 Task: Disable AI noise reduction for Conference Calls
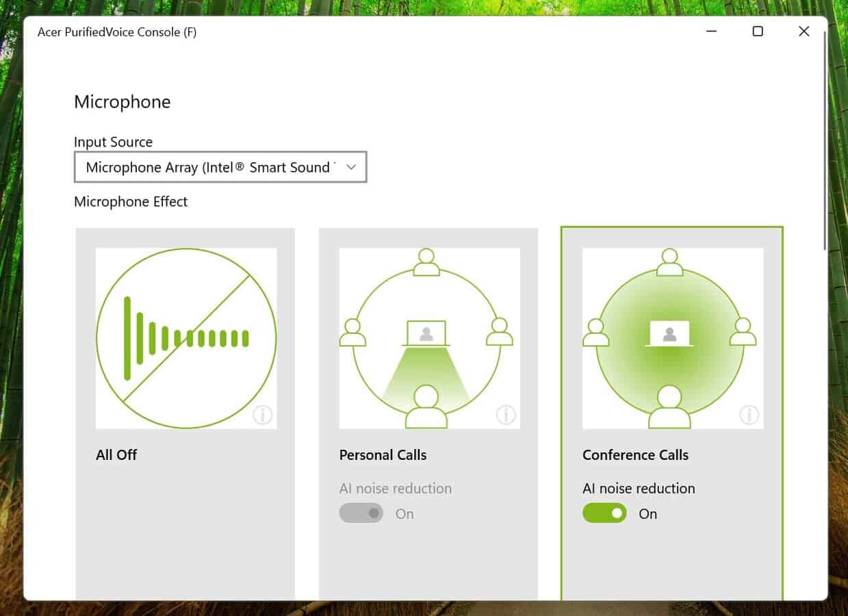[x=604, y=513]
